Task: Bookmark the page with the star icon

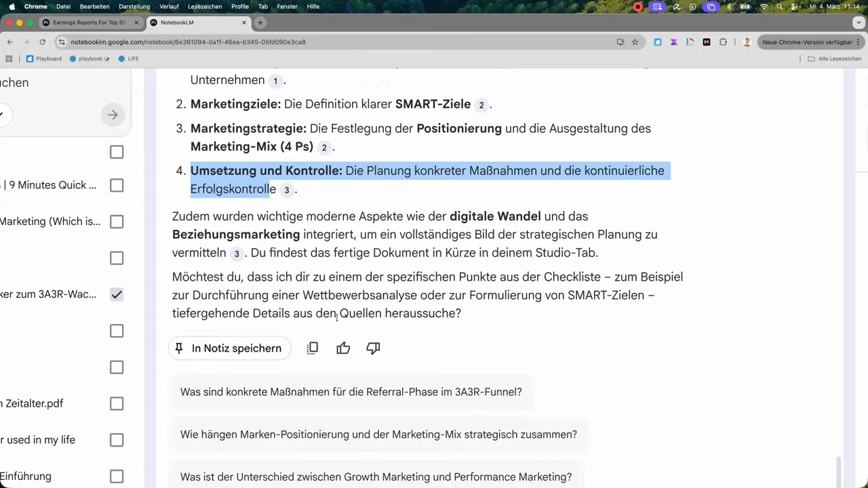Action: coord(635,41)
